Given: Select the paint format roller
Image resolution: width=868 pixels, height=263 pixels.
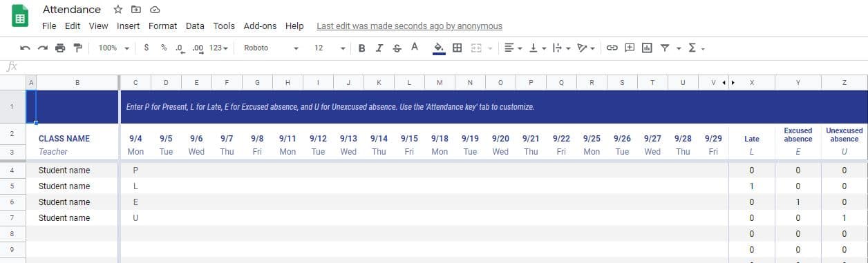Looking at the screenshot, I should click(x=77, y=48).
